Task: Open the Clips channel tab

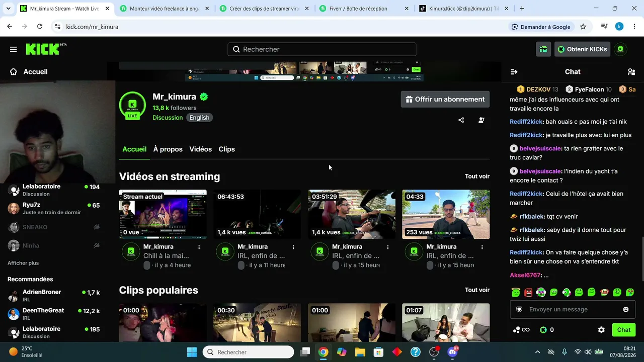Action: (x=226, y=149)
